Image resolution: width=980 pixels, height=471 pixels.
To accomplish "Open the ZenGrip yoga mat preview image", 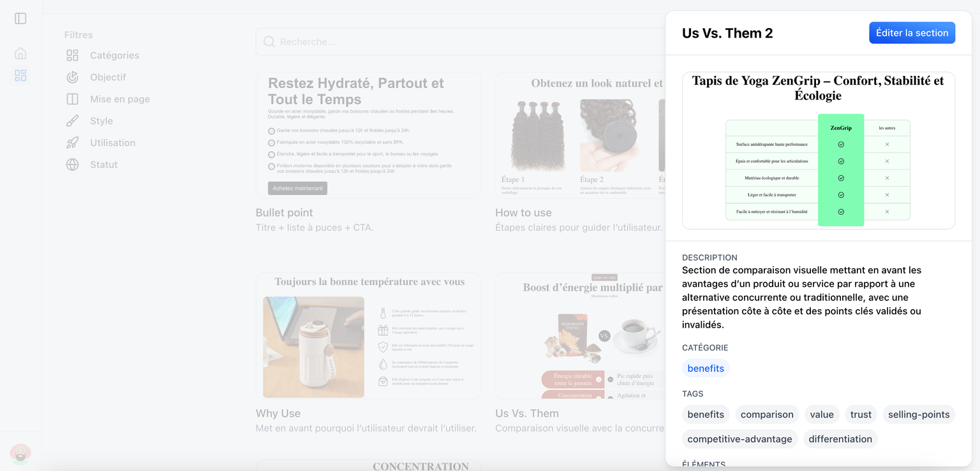I will (818, 150).
